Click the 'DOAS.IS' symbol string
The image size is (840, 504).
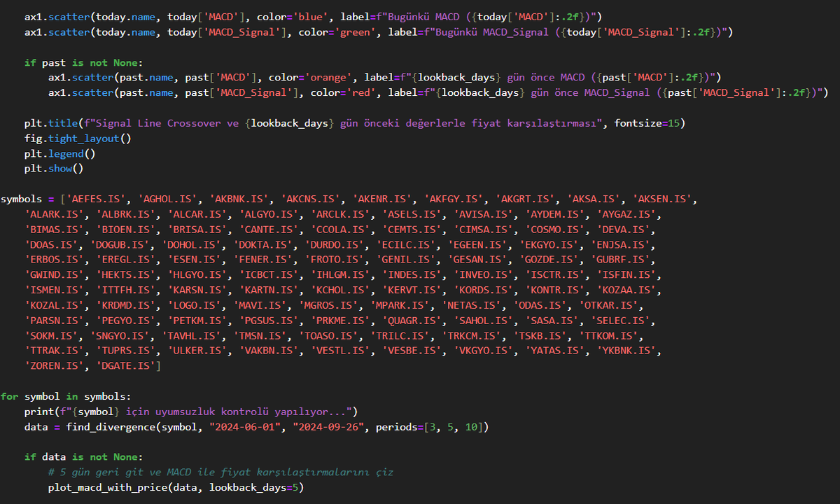coord(51,244)
